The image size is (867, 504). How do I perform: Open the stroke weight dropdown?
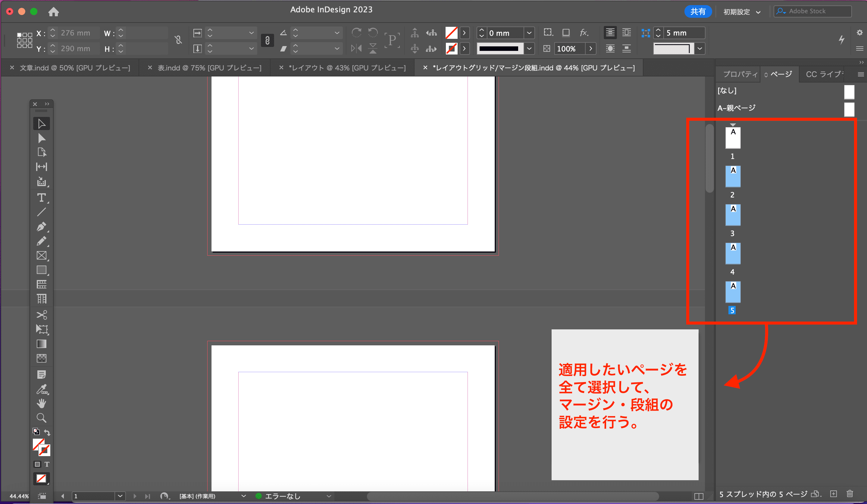(x=529, y=33)
